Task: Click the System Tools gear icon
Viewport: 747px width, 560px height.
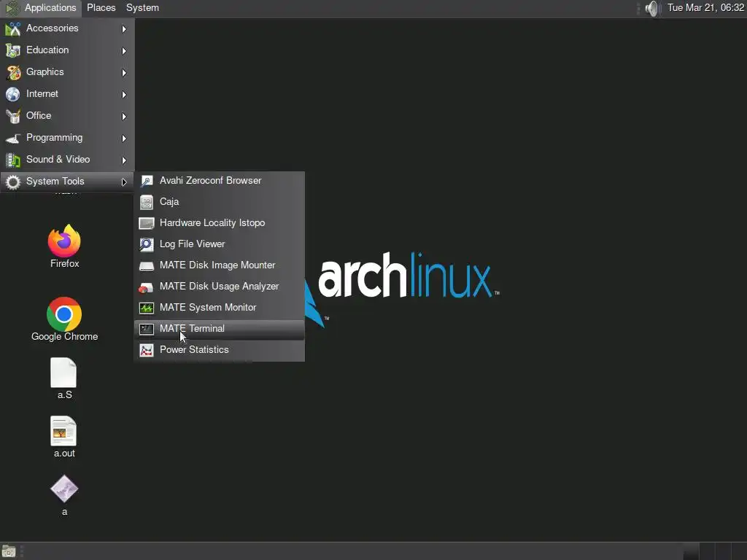Action: (x=13, y=182)
